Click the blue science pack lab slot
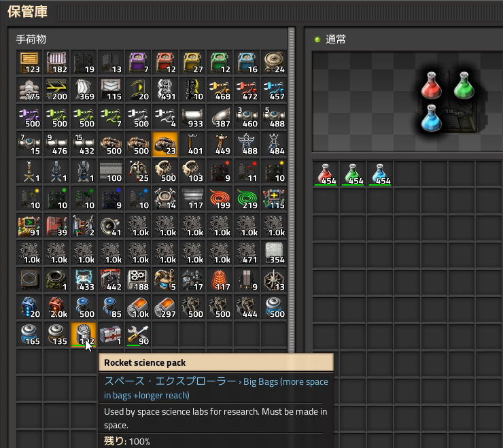Image resolution: width=503 pixels, height=448 pixels. coord(380,174)
